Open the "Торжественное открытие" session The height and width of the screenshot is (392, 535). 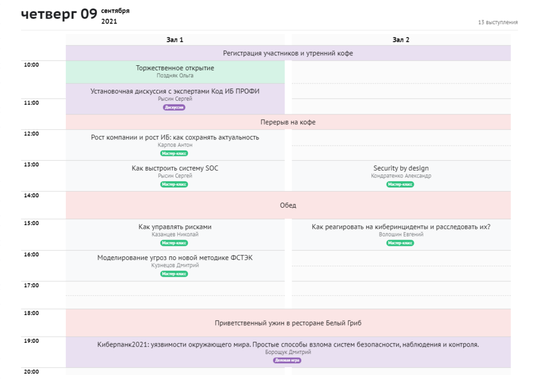point(175,68)
